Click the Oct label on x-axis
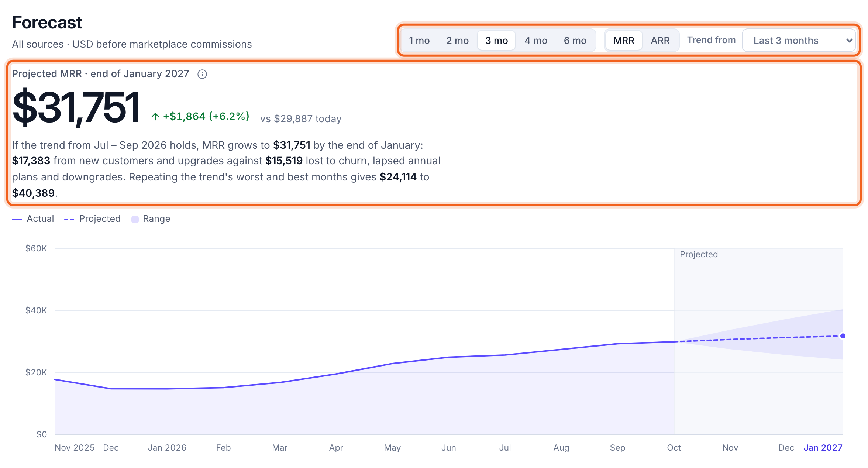The width and height of the screenshot is (868, 468). click(674, 448)
